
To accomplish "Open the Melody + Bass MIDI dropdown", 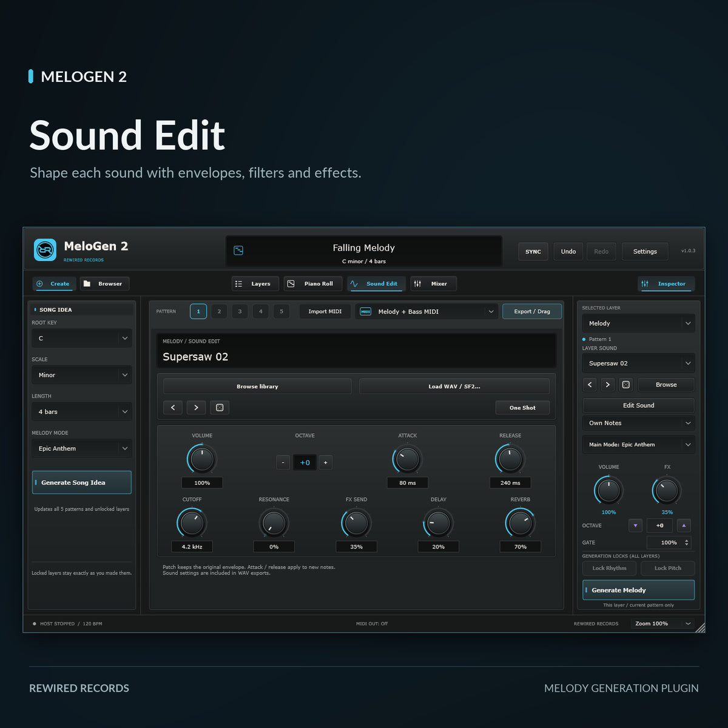I will 426,311.
